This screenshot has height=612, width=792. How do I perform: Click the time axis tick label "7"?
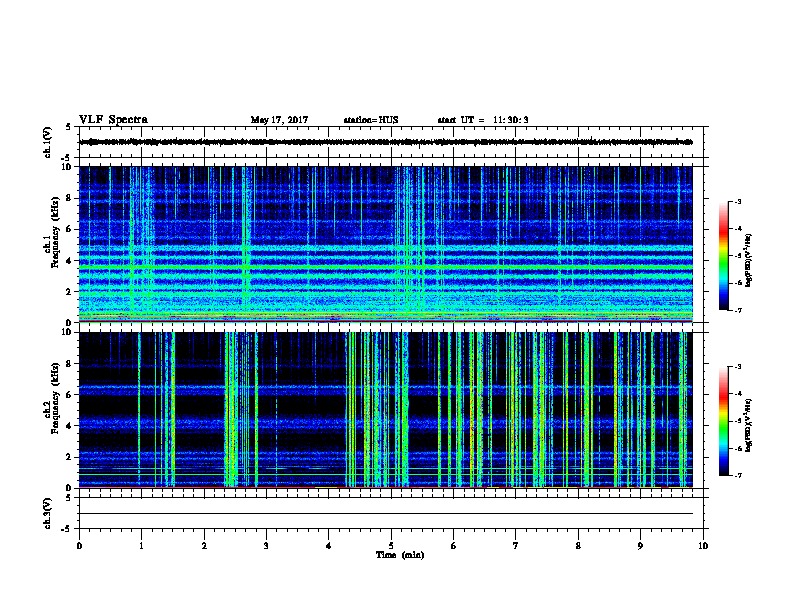(516, 546)
